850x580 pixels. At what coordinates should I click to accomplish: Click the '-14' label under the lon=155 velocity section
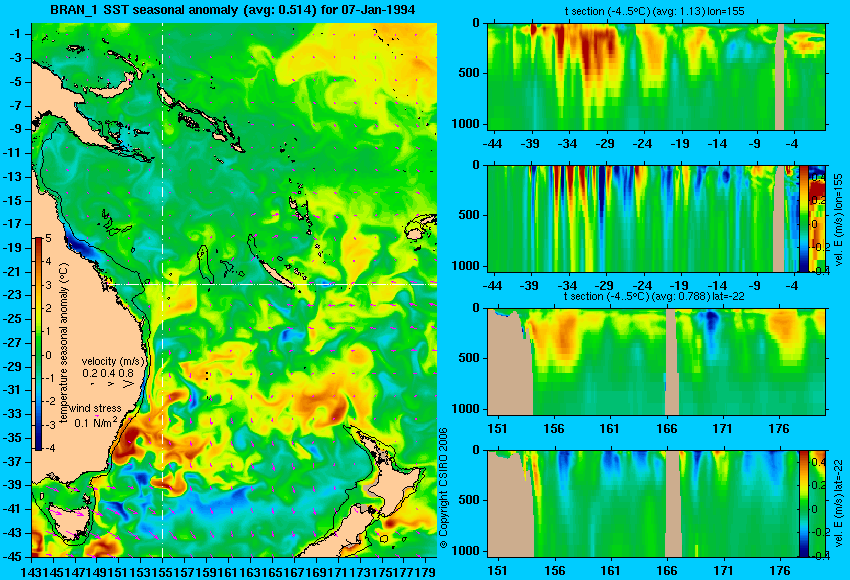click(x=718, y=286)
